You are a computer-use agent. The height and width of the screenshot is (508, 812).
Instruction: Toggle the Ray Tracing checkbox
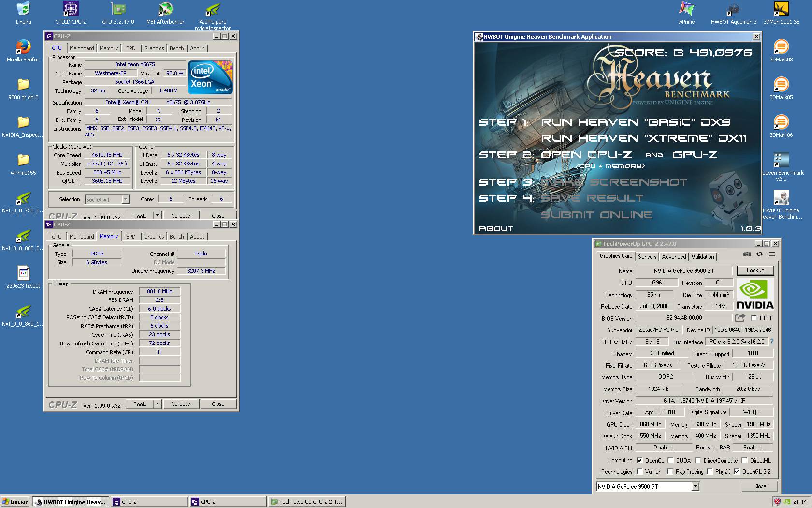point(670,472)
